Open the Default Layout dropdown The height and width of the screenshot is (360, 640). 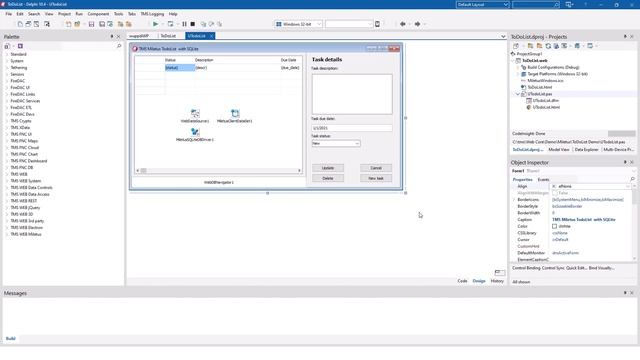506,4
